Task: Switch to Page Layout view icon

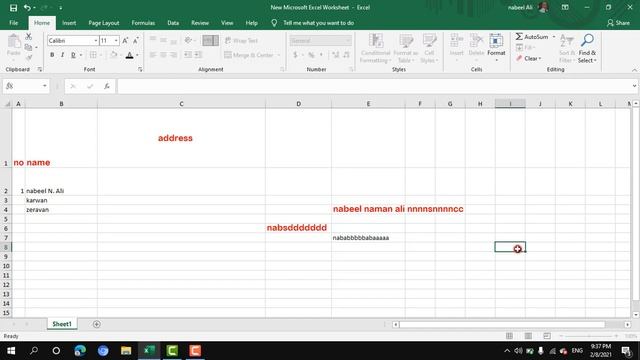Action: click(528, 336)
